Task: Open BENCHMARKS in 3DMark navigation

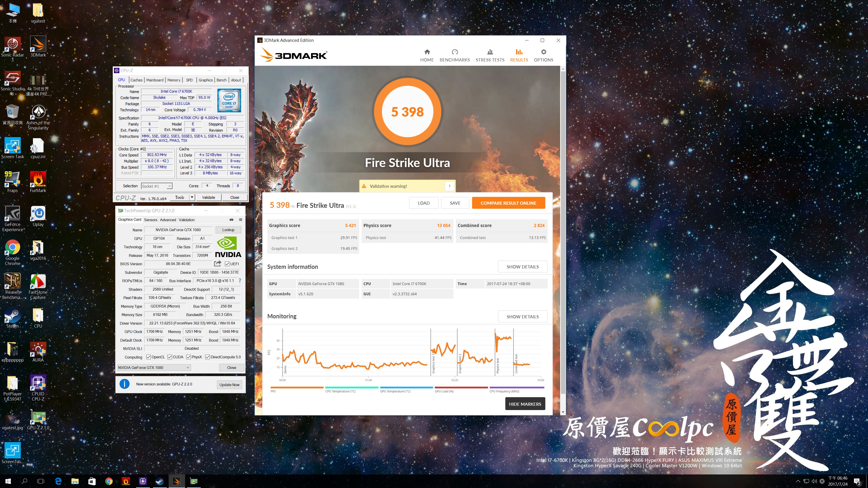Action: coord(455,56)
